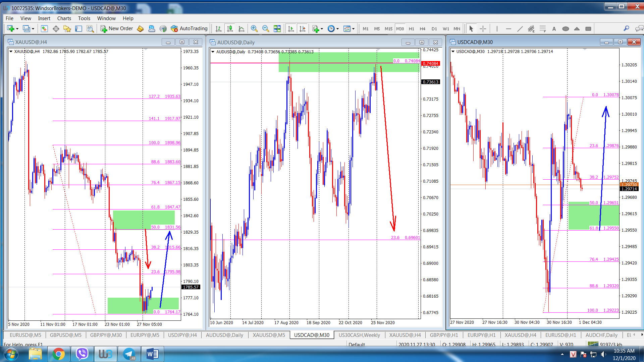Select the Bar Chart display icon
This screenshot has width=644, height=362.
pos(218,29)
